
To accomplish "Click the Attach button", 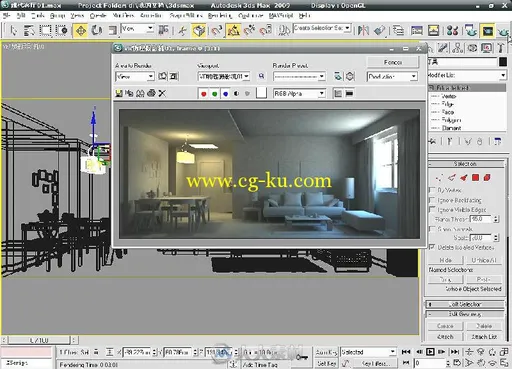I will pos(445,337).
